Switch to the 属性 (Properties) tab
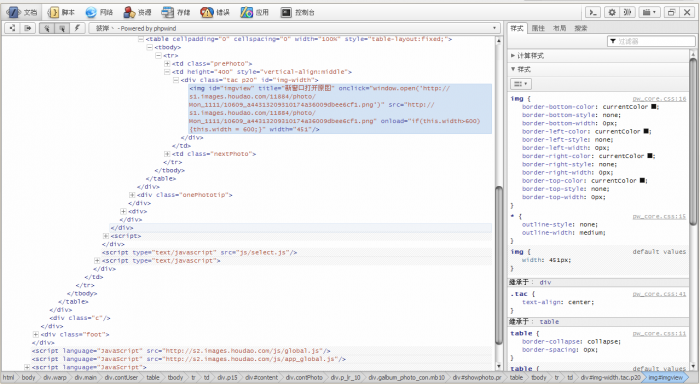This screenshot has width=700, height=384. pos(538,28)
